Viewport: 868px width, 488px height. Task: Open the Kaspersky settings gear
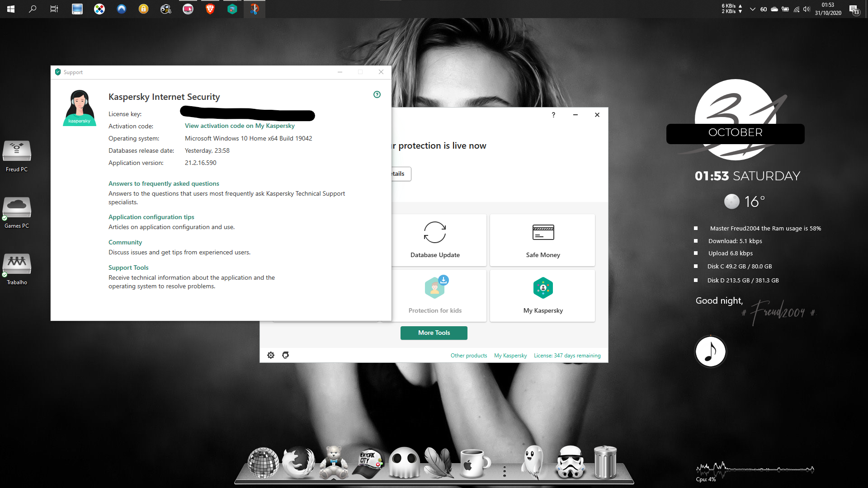click(x=271, y=355)
